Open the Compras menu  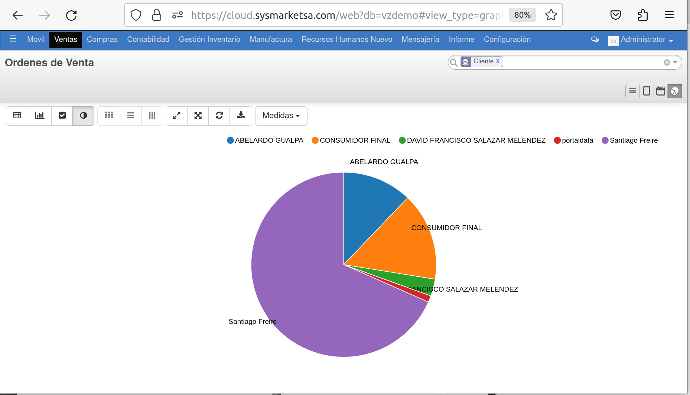102,39
